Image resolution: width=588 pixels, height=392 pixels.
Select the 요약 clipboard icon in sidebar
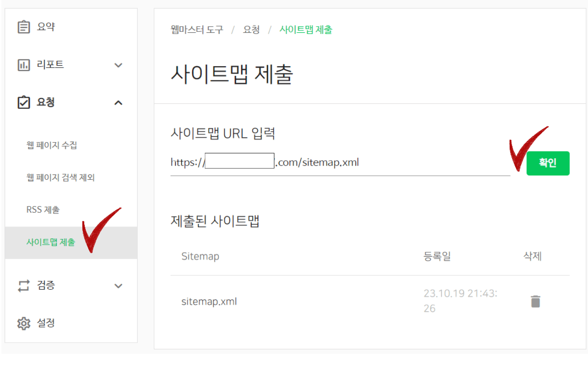point(24,26)
